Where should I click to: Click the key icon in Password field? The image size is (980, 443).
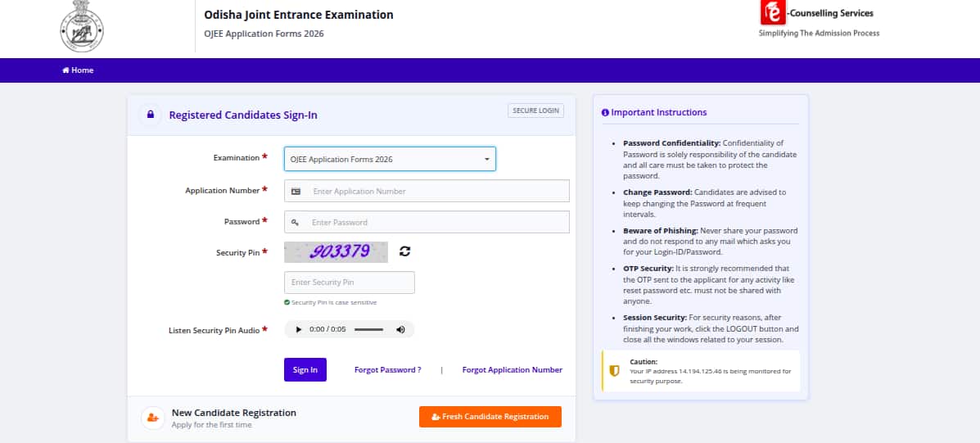(x=296, y=222)
